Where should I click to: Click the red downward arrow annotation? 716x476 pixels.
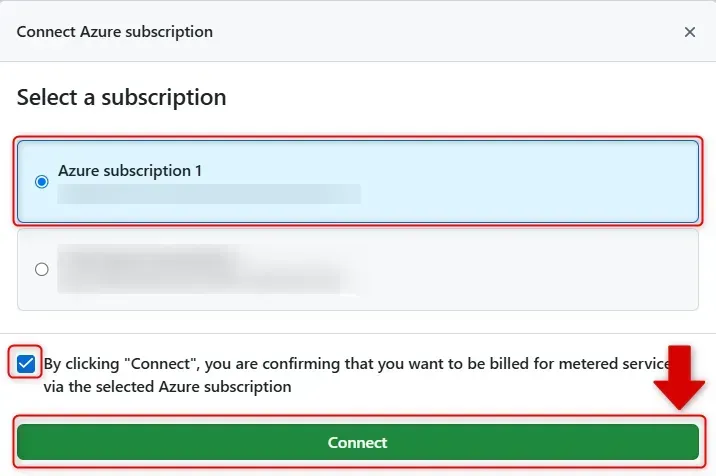click(x=679, y=376)
